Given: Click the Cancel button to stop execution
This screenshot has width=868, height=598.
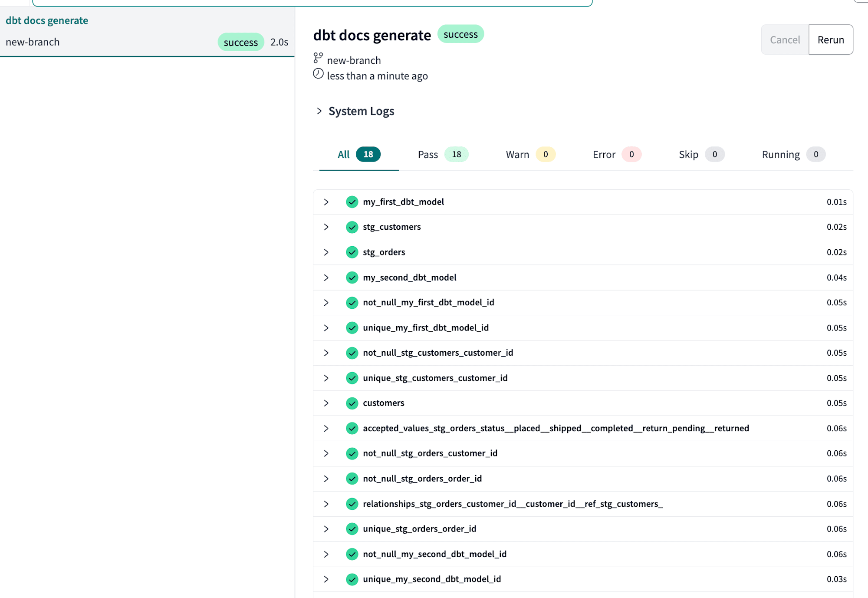Looking at the screenshot, I should click(784, 39).
